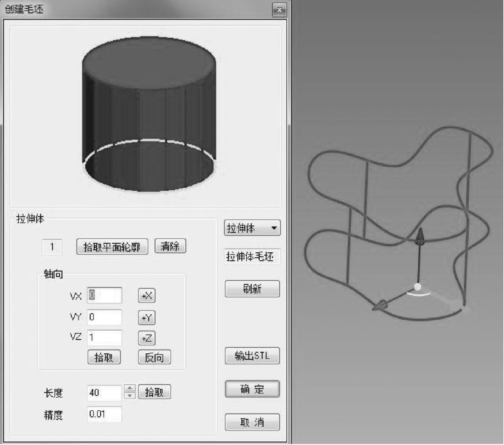The image size is (504, 445).
Task: Set axis to +X direction
Action: pos(147,295)
